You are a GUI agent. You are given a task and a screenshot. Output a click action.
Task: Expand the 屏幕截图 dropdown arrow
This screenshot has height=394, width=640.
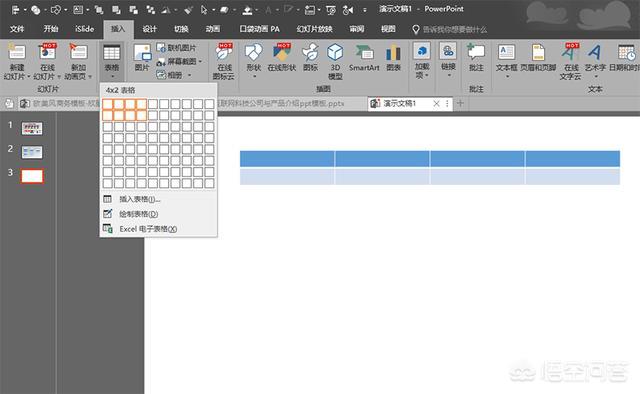tap(200, 62)
